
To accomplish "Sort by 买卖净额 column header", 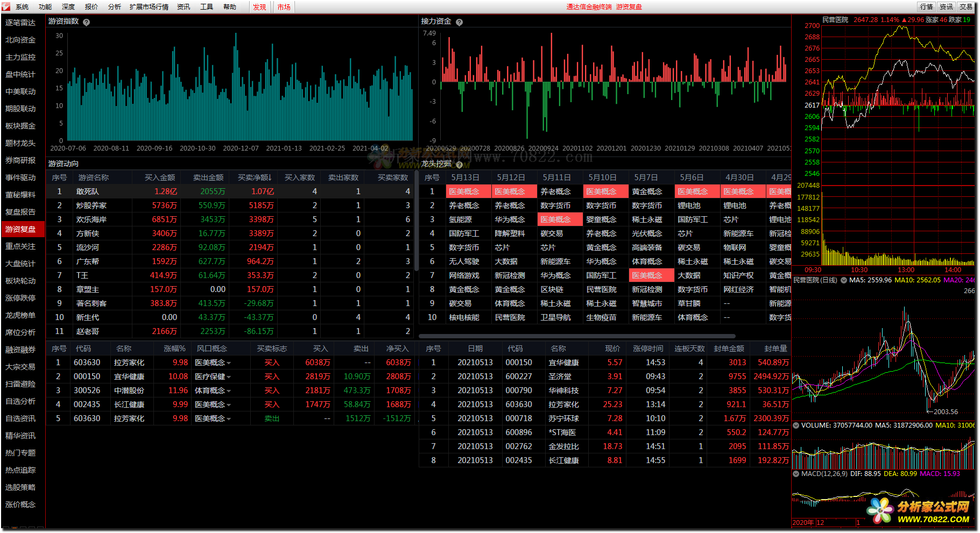I will click(x=254, y=177).
